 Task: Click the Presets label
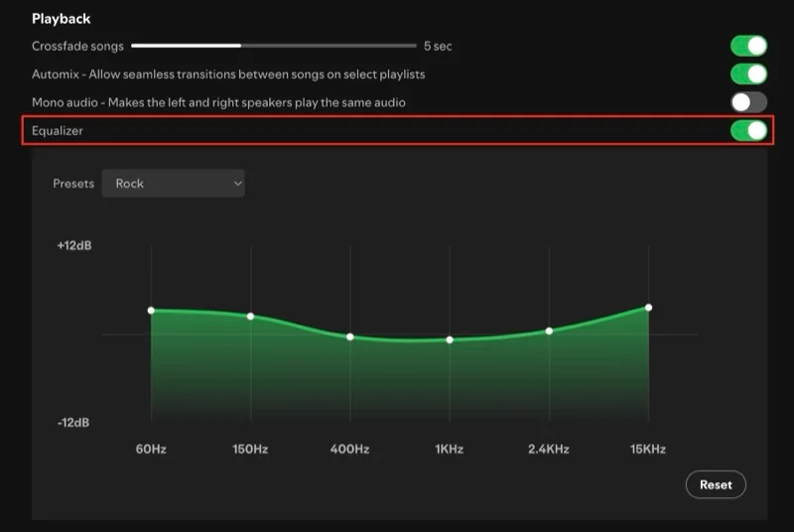[73, 184]
